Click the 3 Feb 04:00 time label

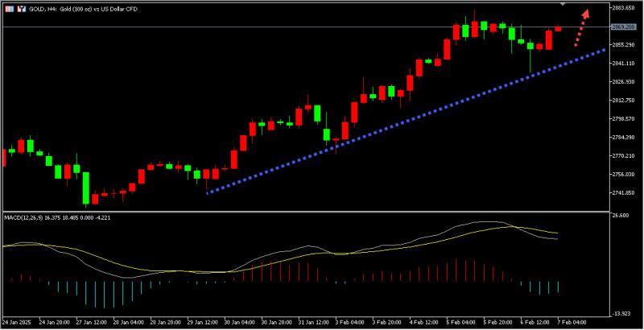click(349, 323)
